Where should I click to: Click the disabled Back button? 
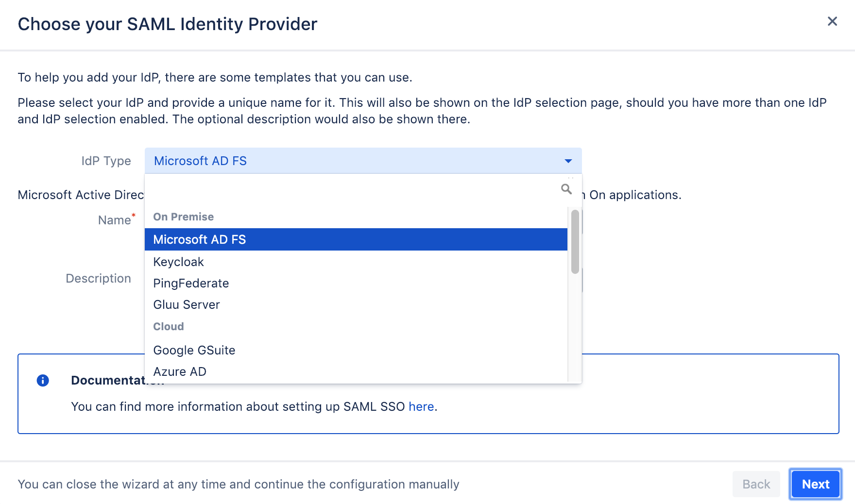point(756,484)
